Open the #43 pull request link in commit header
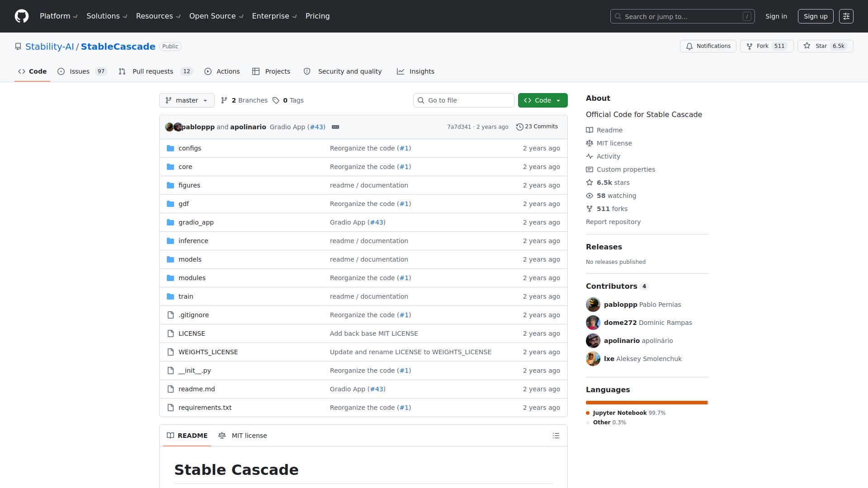Image resolution: width=868 pixels, height=488 pixels. click(x=316, y=127)
